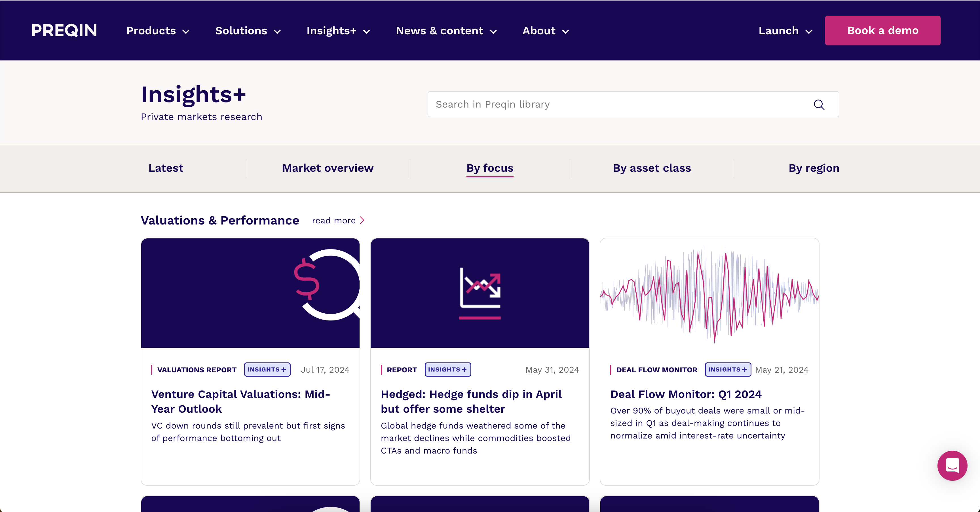
Task: Open the Deal Flow Monitor: Q1 2024 article
Action: click(686, 394)
